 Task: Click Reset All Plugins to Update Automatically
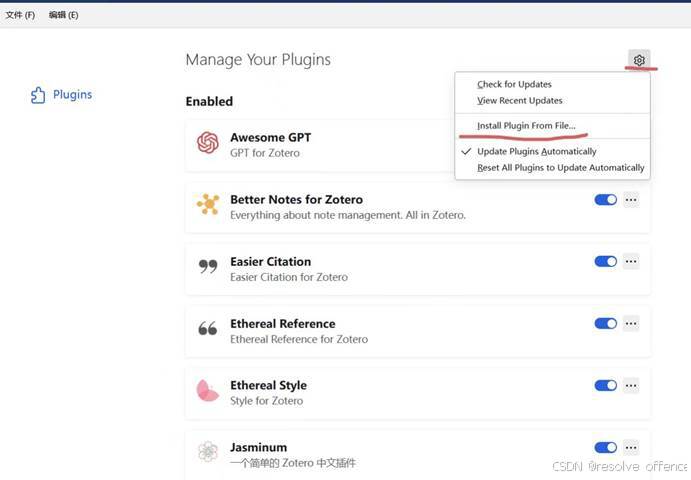point(561,168)
